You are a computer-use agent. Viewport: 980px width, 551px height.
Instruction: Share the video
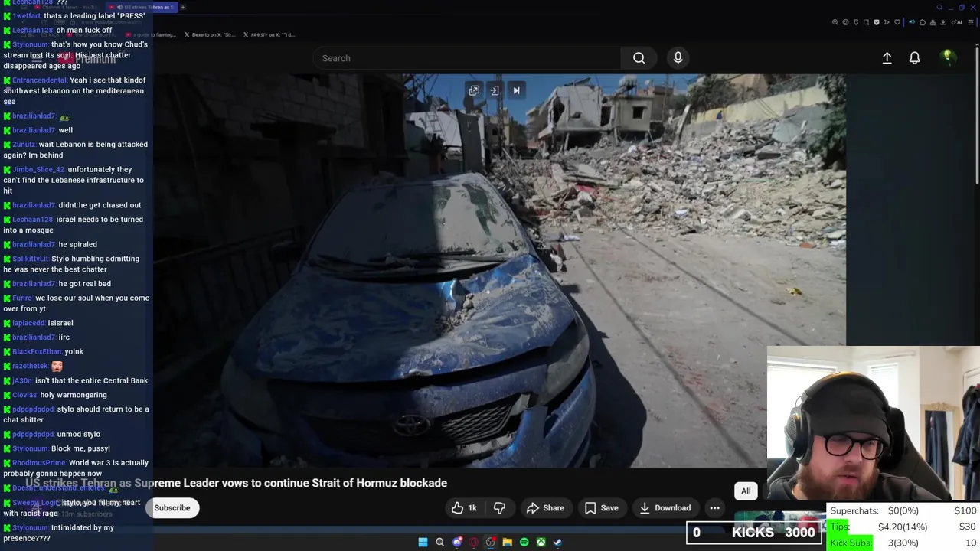point(545,507)
